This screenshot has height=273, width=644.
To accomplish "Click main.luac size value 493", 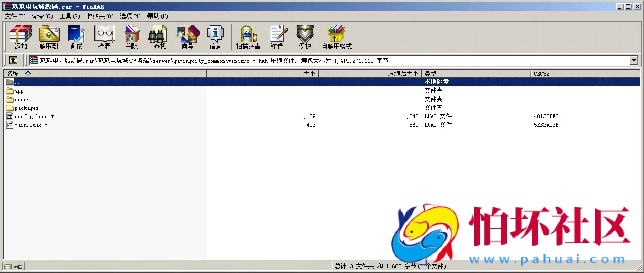I will [x=311, y=125].
